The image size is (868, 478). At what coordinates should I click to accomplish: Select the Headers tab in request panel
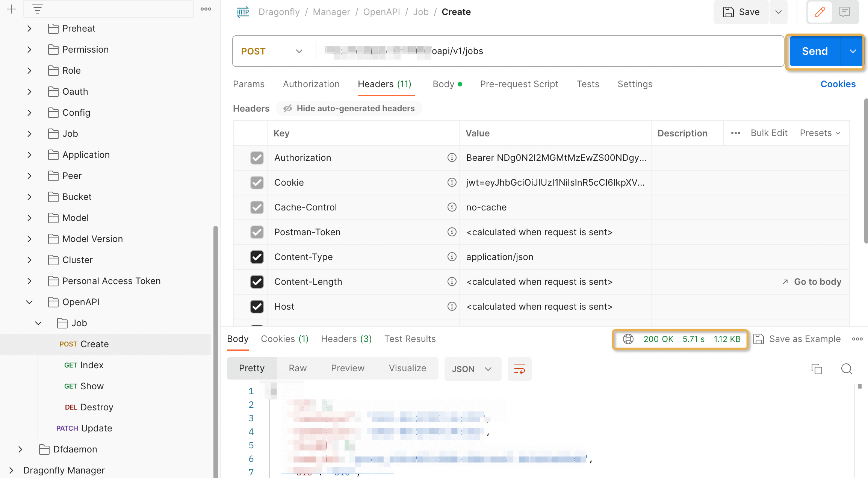(x=384, y=83)
